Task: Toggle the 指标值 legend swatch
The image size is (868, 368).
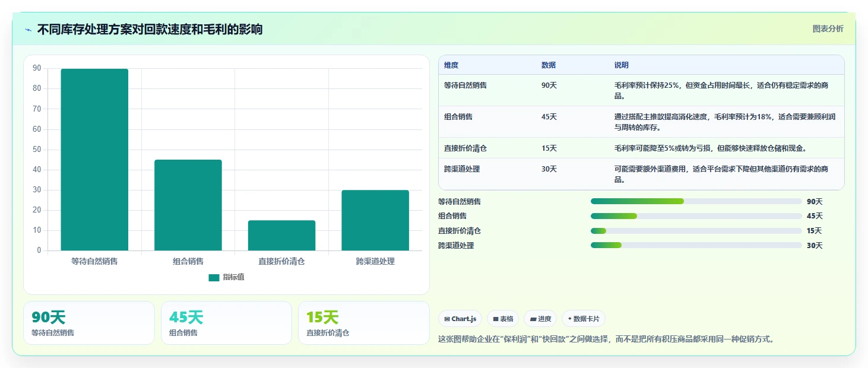Action: [214, 278]
